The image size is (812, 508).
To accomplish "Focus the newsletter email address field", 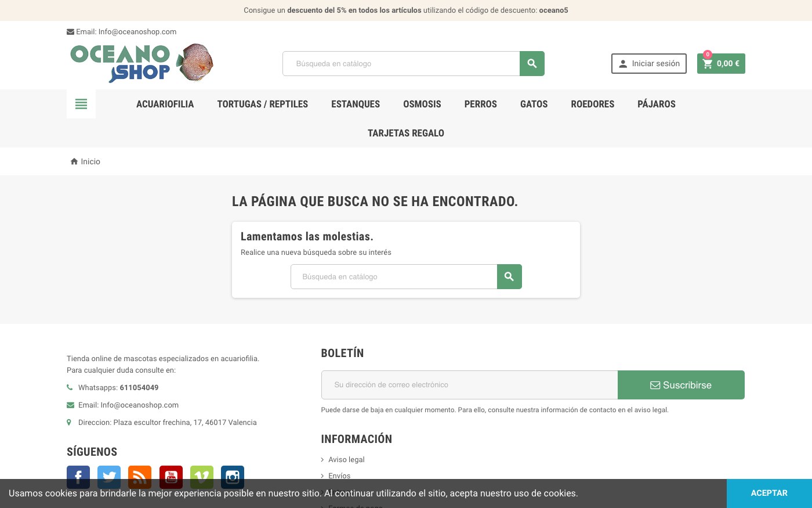I will point(469,385).
